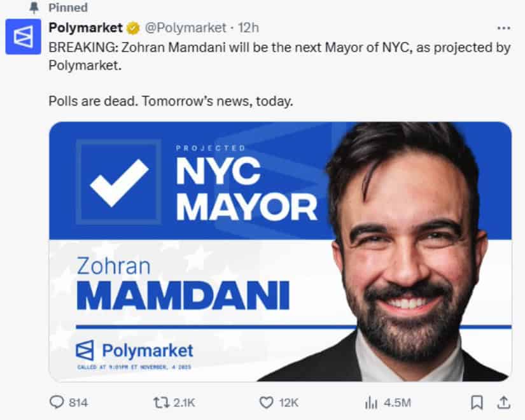Repost the Polymarket tweet via arrows icon
The width and height of the screenshot is (525, 420).
[161, 402]
